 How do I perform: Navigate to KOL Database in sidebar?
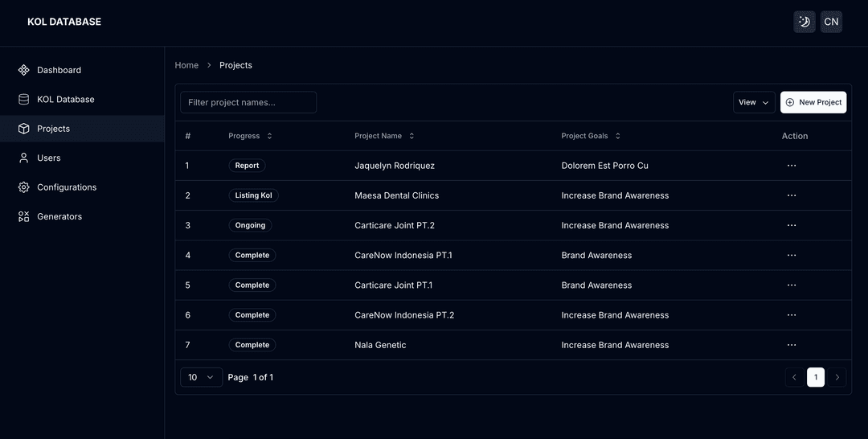coord(65,100)
